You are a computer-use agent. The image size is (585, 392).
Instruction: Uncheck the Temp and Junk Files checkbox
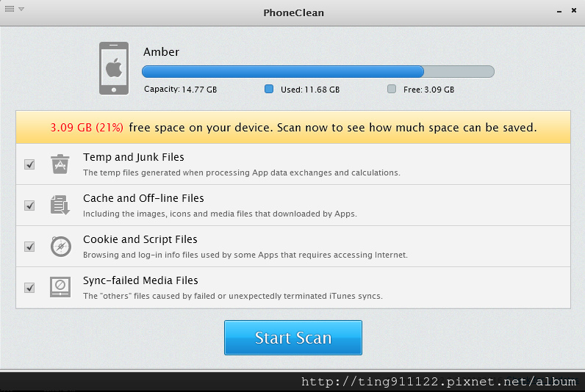(x=29, y=164)
